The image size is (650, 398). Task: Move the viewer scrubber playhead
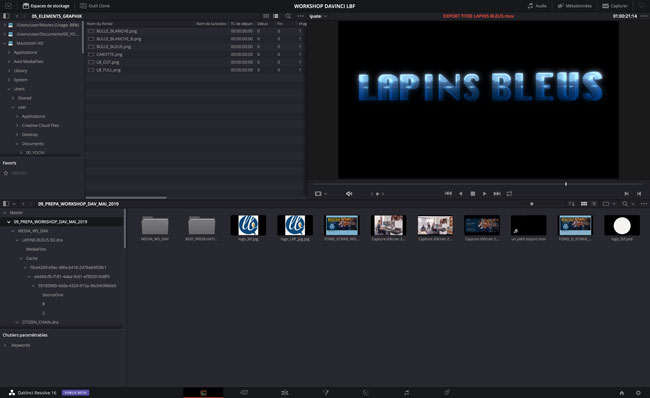tap(566, 184)
